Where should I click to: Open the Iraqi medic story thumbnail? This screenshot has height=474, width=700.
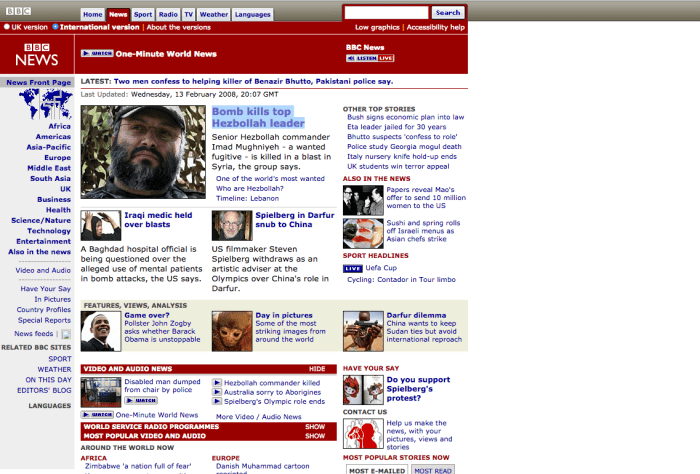pyautogui.click(x=100, y=225)
